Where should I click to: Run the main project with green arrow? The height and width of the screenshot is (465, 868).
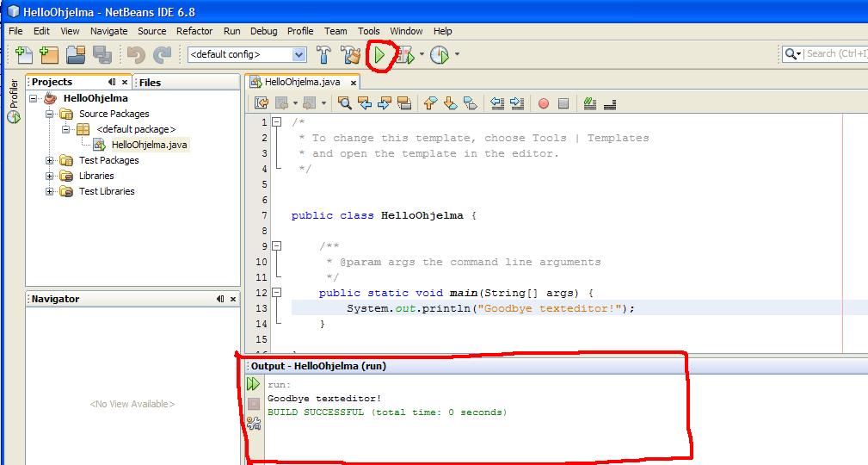click(379, 54)
